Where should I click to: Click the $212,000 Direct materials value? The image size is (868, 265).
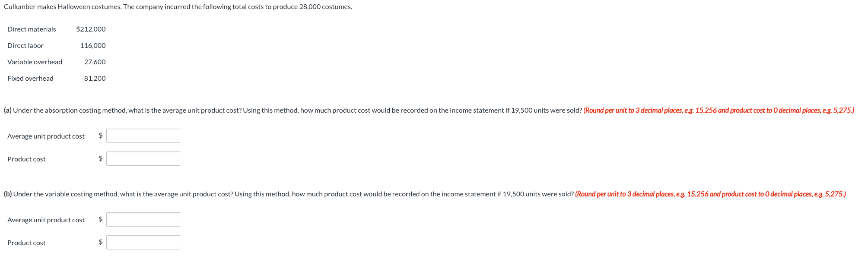tap(91, 29)
